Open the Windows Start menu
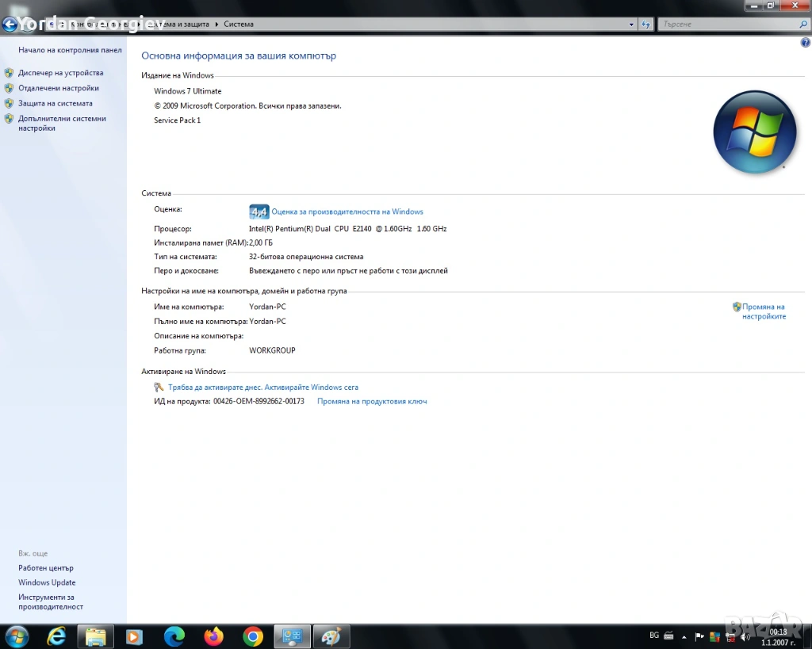Viewport: 812px width, 649px height. point(16,636)
